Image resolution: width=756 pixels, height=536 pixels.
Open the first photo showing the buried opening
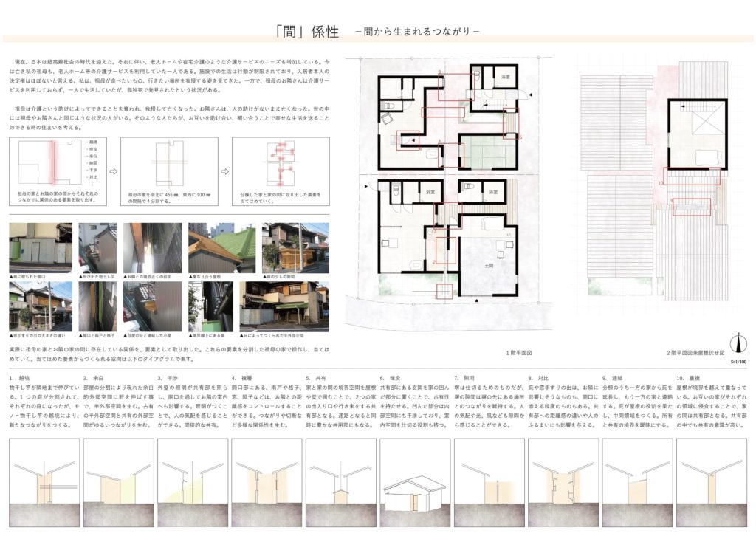click(x=40, y=247)
